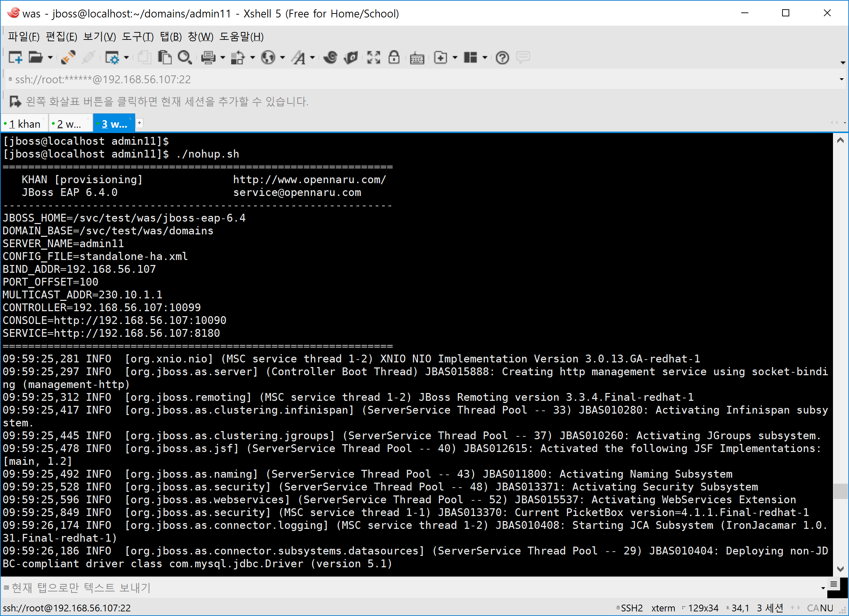Open the Find magnifier tool
Viewport: 849px width, 616px height.
point(185,58)
